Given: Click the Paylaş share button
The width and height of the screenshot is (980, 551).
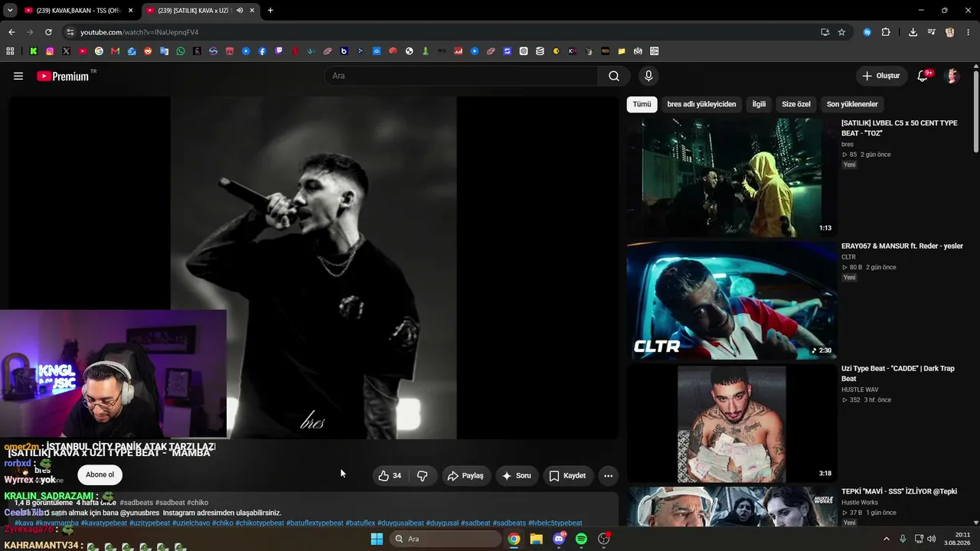Looking at the screenshot, I should (x=465, y=476).
